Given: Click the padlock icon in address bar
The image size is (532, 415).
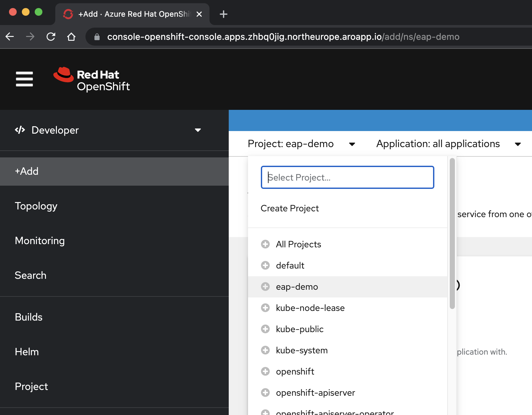Looking at the screenshot, I should [x=96, y=37].
